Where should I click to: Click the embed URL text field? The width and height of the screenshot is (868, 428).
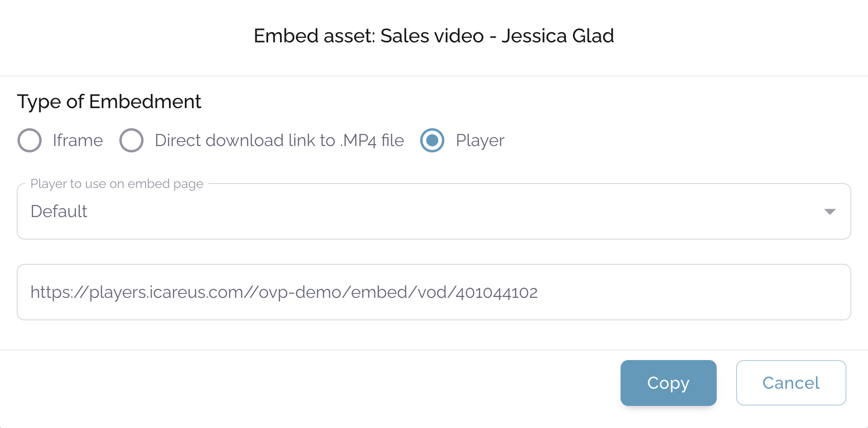click(x=434, y=292)
